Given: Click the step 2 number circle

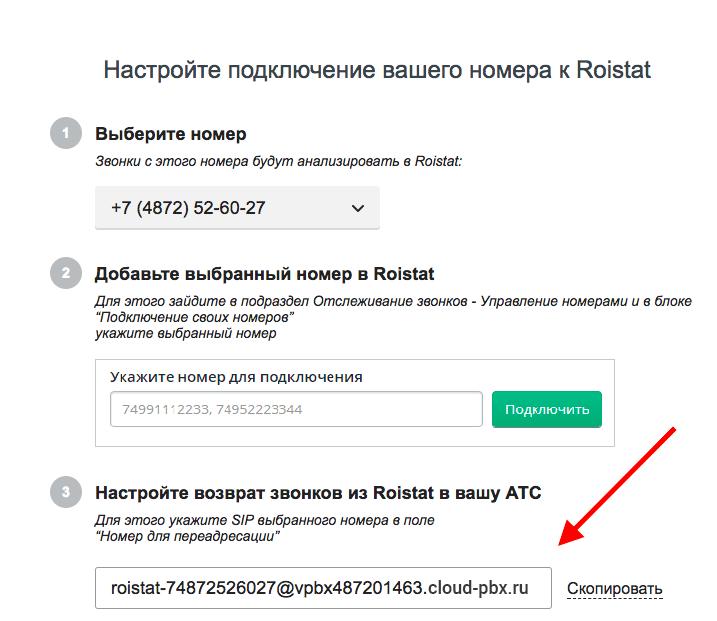Looking at the screenshot, I should coord(66,273).
